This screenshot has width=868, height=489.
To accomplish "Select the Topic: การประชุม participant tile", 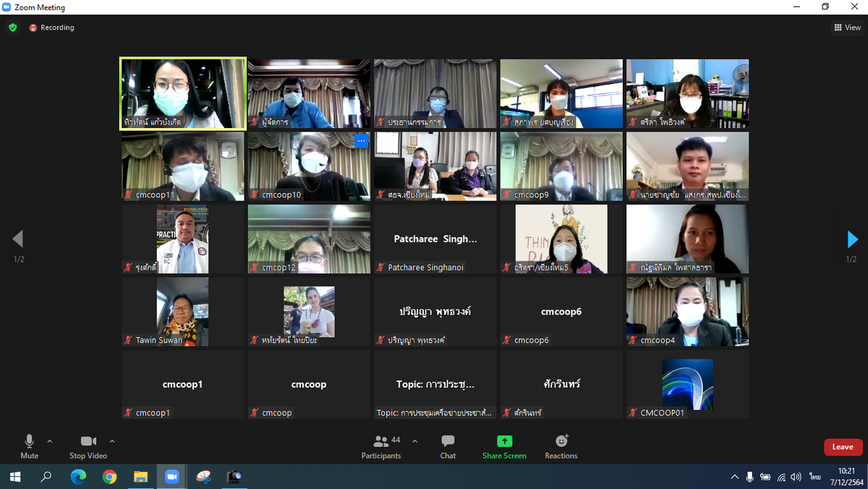I will point(435,384).
